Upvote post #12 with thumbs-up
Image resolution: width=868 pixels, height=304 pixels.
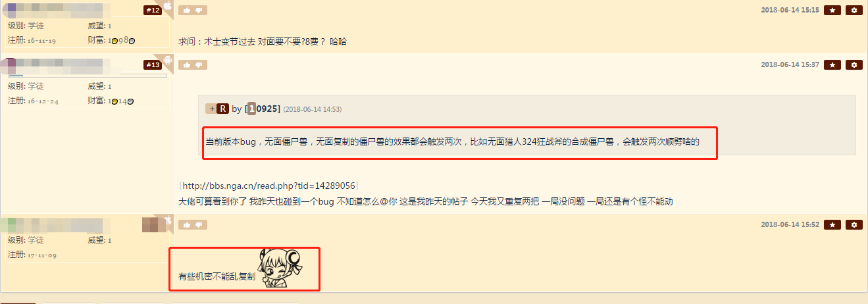186,11
